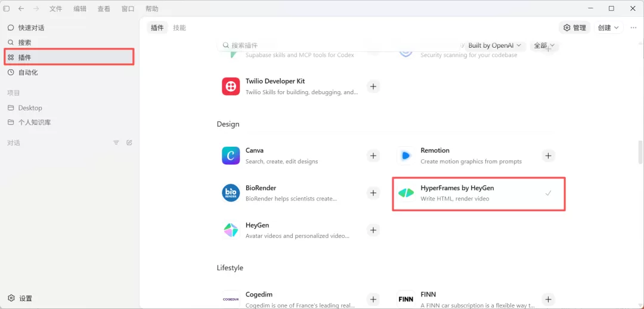The image size is (644, 309).
Task: Switch to the 插件 tab
Action: (157, 27)
